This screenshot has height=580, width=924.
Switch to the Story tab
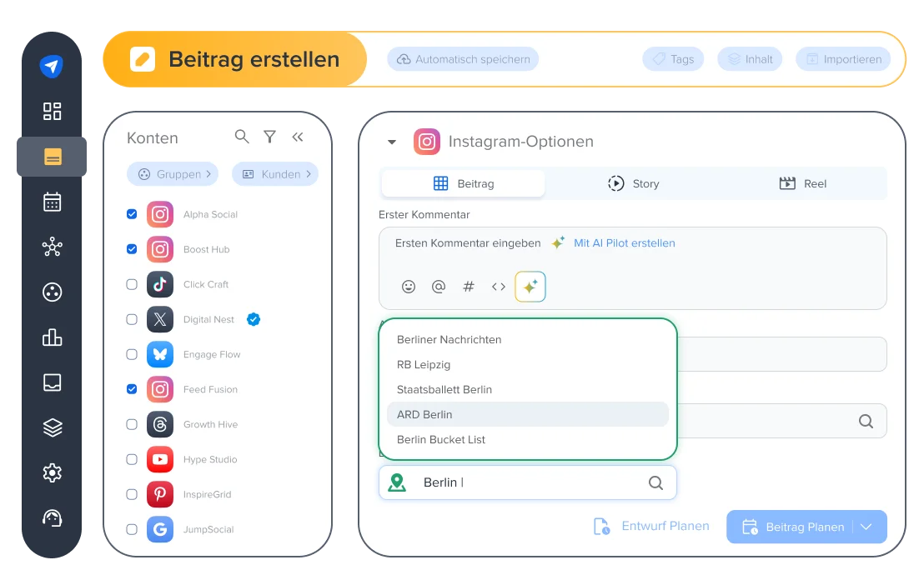click(x=633, y=183)
